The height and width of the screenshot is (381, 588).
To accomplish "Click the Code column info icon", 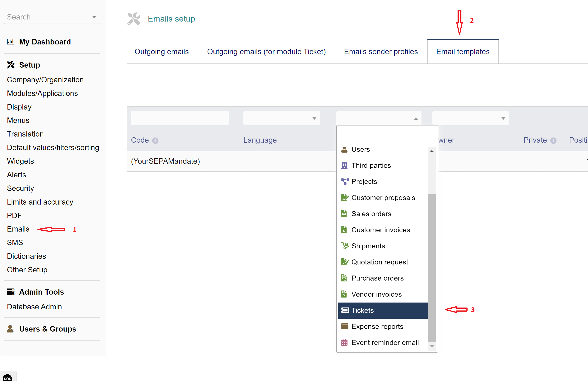I will [155, 141].
